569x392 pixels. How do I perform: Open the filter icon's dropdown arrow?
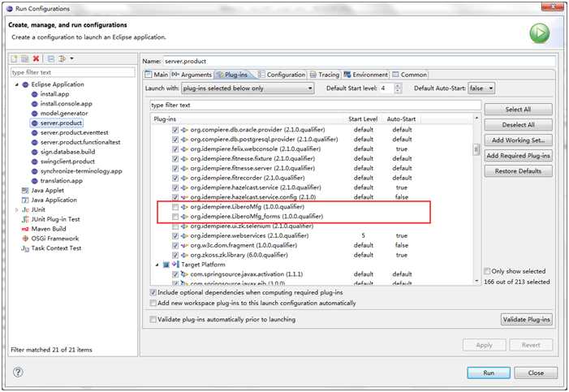tap(72, 58)
